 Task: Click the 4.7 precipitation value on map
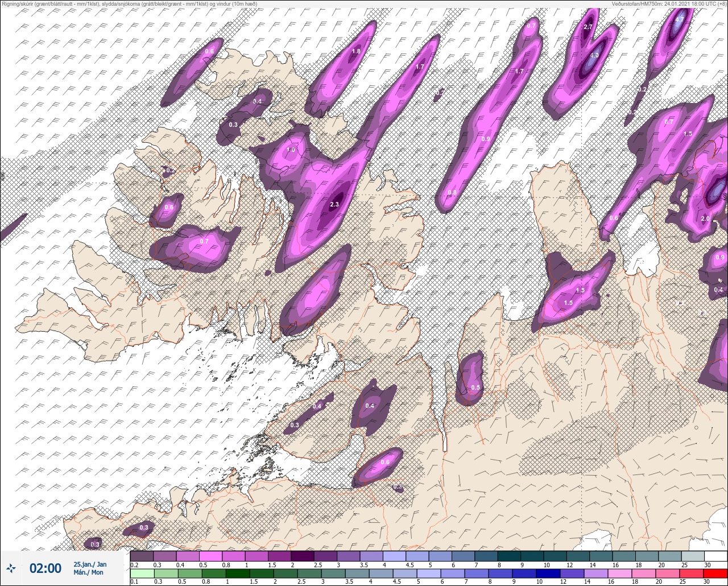tap(679, 19)
